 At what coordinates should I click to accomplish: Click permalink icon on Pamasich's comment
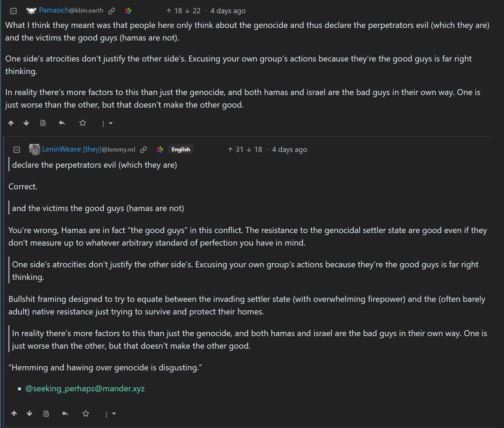[x=112, y=11]
